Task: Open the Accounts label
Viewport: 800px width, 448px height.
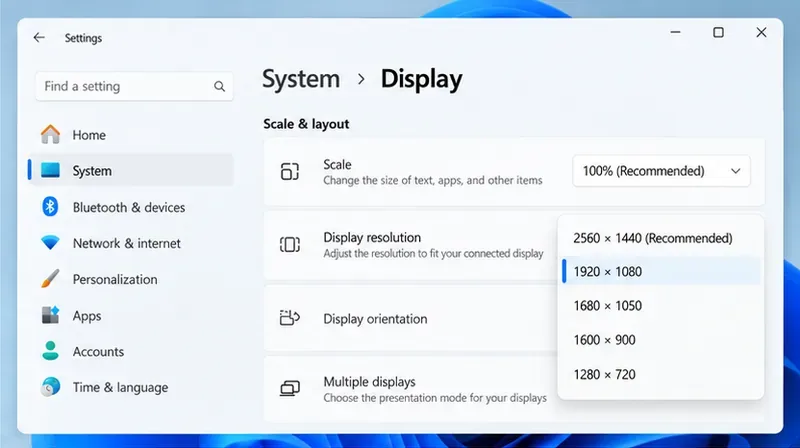Action: pyautogui.click(x=98, y=352)
